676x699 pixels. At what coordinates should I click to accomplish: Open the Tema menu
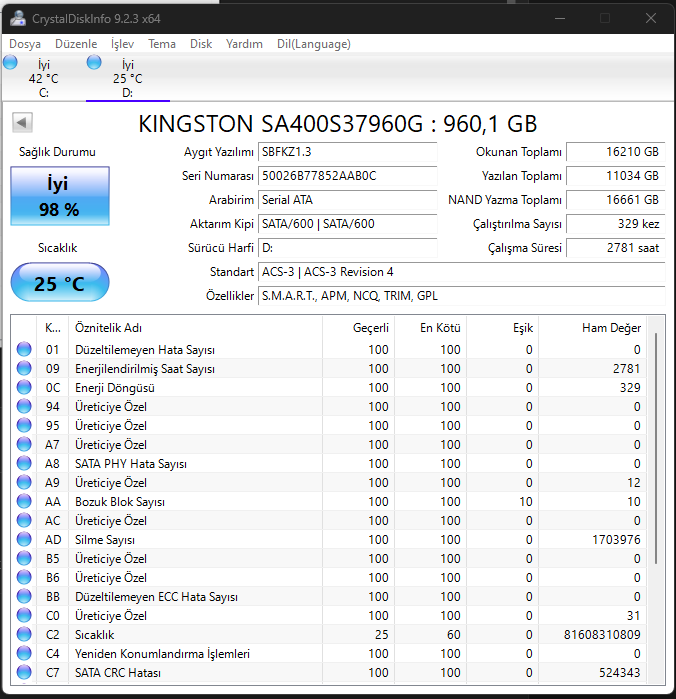pos(162,44)
